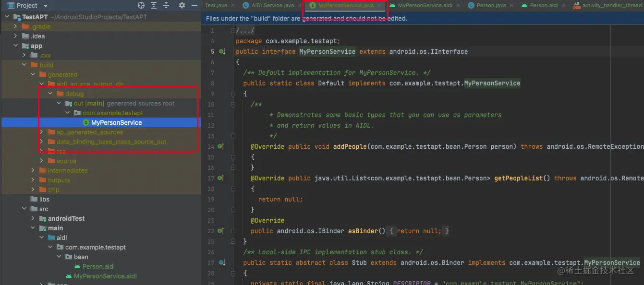Image resolution: width=644 pixels, height=285 pixels.
Task: Switch to the AIDLService.java tab
Action: pos(273,5)
